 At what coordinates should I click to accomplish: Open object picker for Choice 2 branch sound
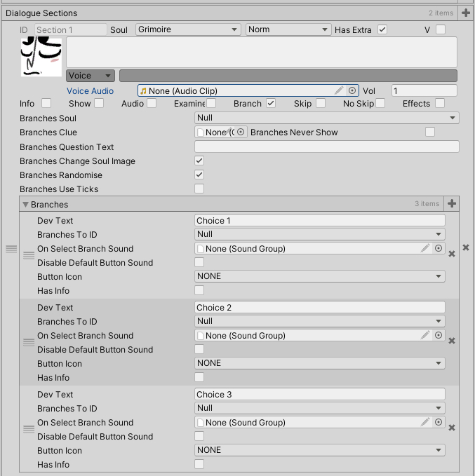coord(439,335)
